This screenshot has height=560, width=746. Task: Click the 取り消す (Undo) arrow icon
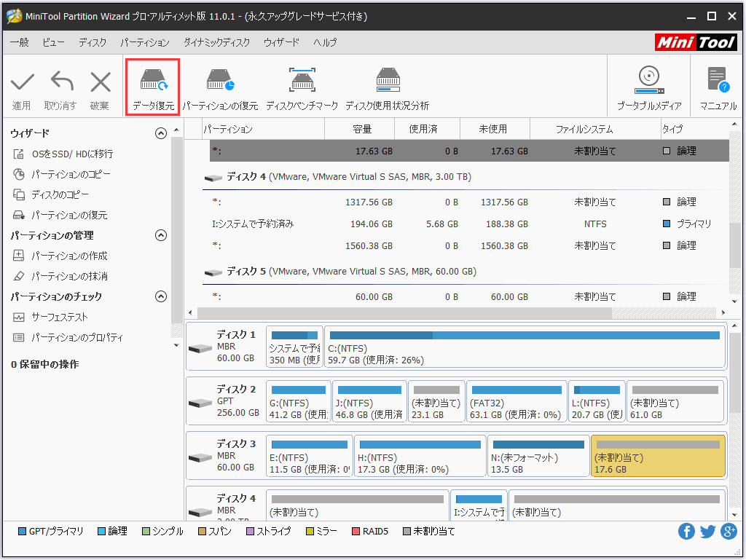(x=61, y=85)
